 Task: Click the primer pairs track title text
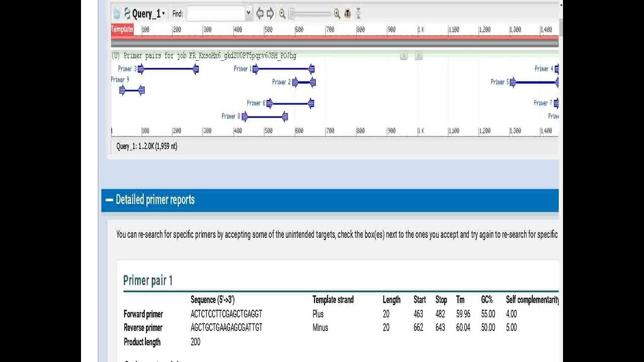click(x=204, y=56)
